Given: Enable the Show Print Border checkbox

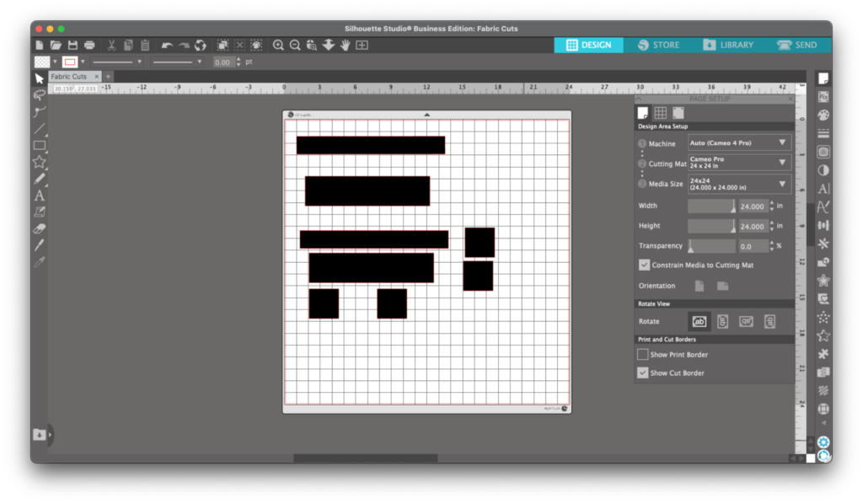Looking at the screenshot, I should [x=643, y=355].
